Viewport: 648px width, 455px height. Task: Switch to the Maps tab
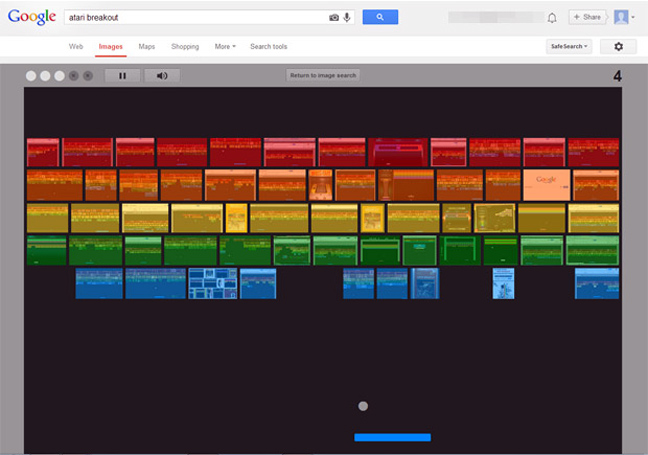(x=147, y=47)
